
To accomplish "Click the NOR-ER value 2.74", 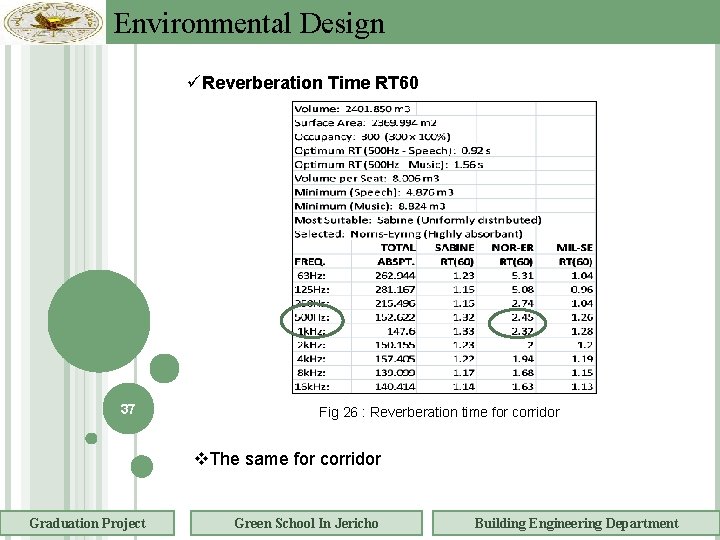I will (x=523, y=303).
